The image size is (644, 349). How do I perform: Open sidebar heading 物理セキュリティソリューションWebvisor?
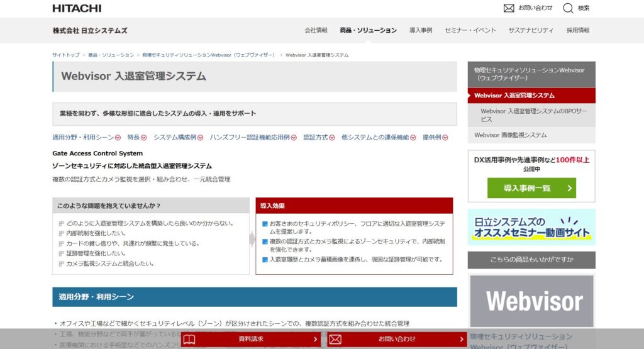pos(531,74)
